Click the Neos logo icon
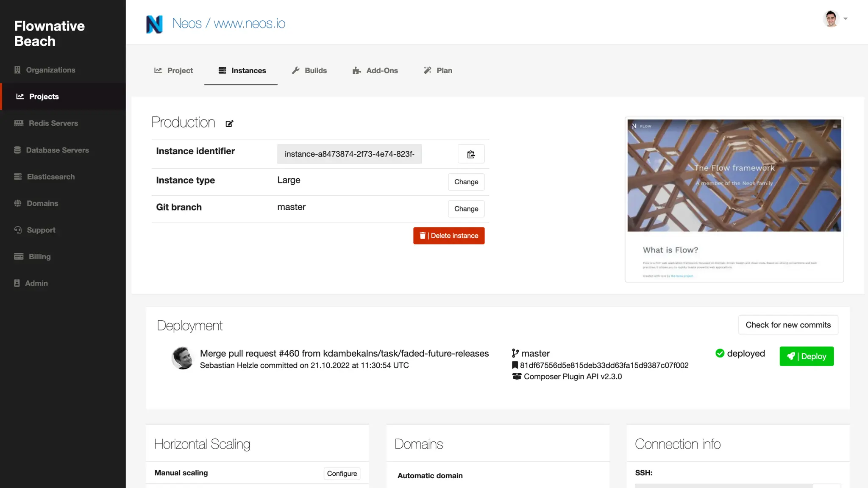 click(x=154, y=24)
